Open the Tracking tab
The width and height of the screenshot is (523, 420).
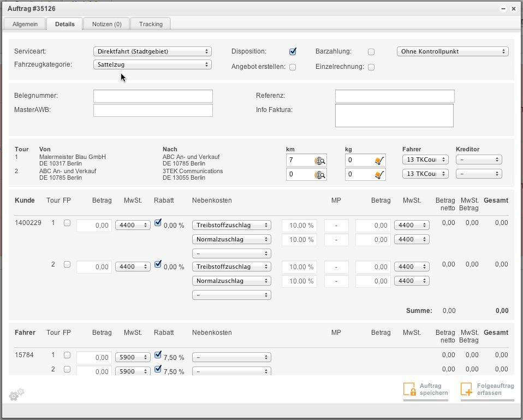(x=151, y=24)
